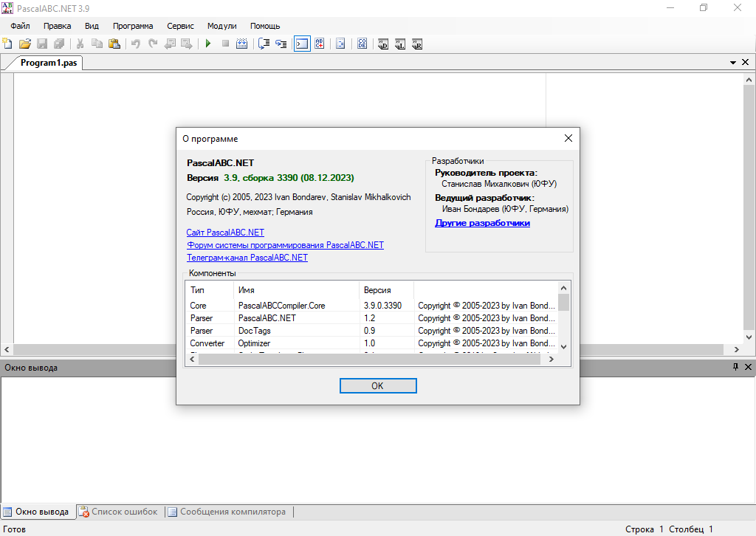Click the New file toolbar icon
This screenshot has width=756, height=536.
[8, 44]
